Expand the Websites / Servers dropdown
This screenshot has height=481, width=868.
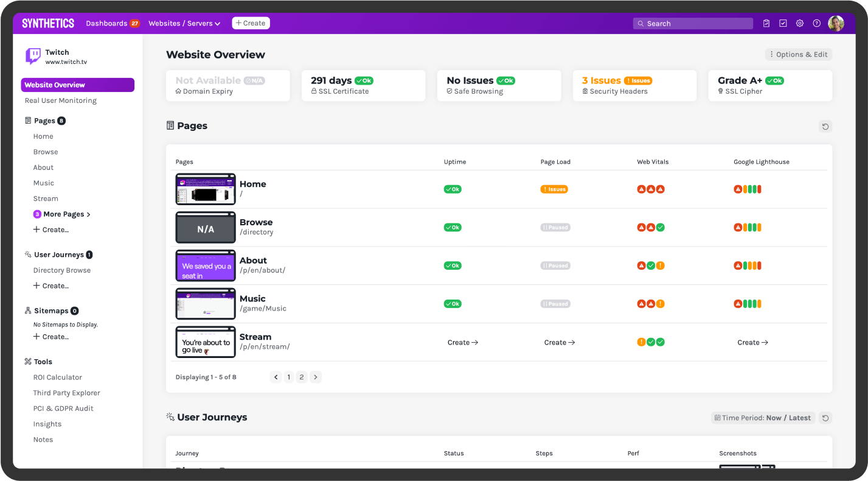[x=184, y=23]
